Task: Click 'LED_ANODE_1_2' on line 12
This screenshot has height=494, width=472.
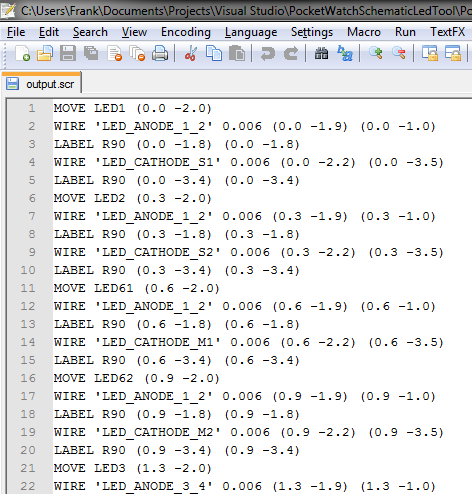Action: pyautogui.click(x=154, y=306)
